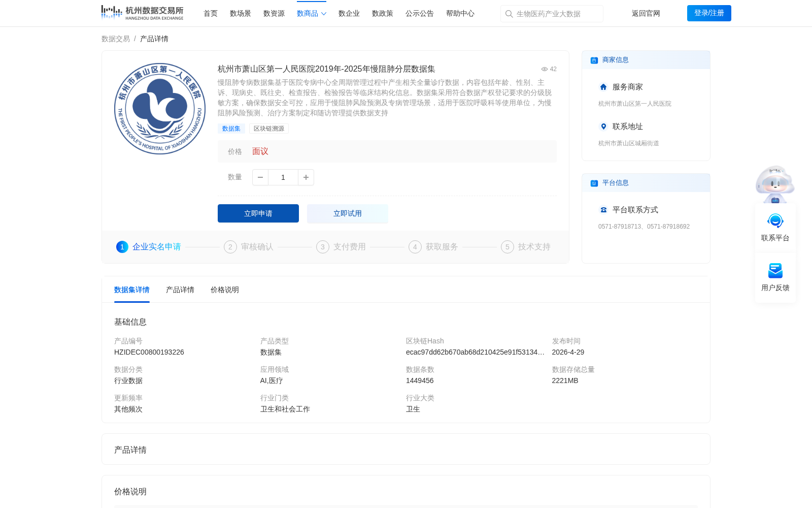Viewport: 812px width, 508px height.
Task: Click the Hangzhou Data Exchange logo
Action: click(143, 13)
